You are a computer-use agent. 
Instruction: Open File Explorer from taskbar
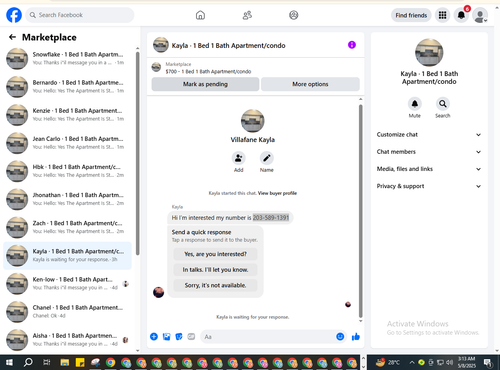(x=65, y=362)
